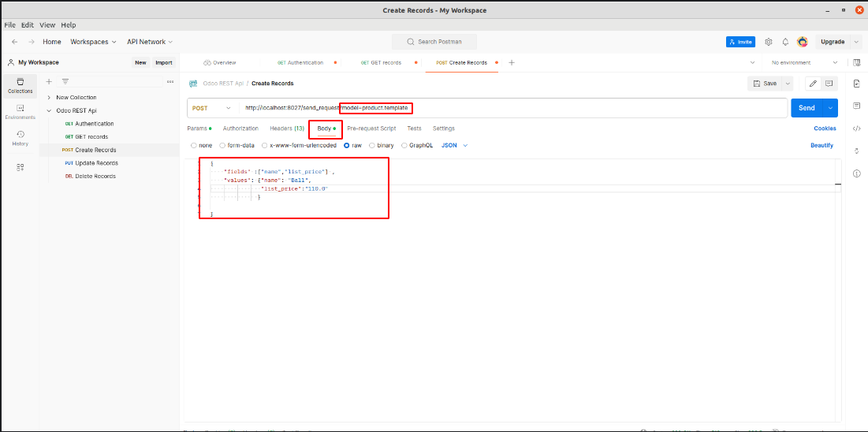
Task: Click the blue Send button
Action: [807, 108]
